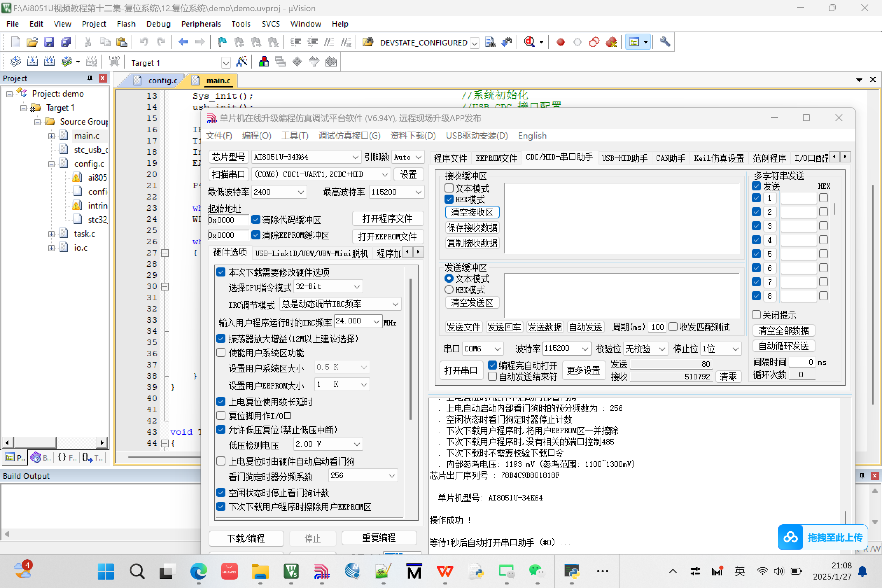Image resolution: width=882 pixels, height=588 pixels.
Task: Toggle 编程完自动打开 checkbox
Action: (x=492, y=365)
